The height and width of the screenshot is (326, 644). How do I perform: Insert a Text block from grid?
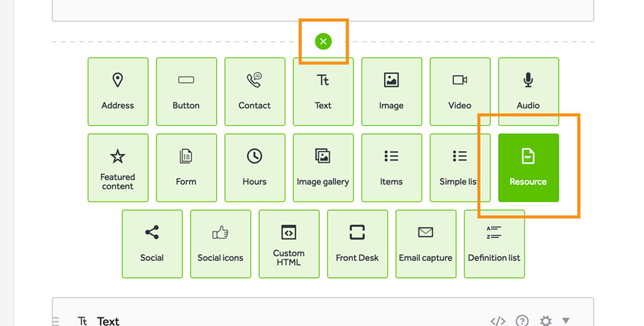323,92
